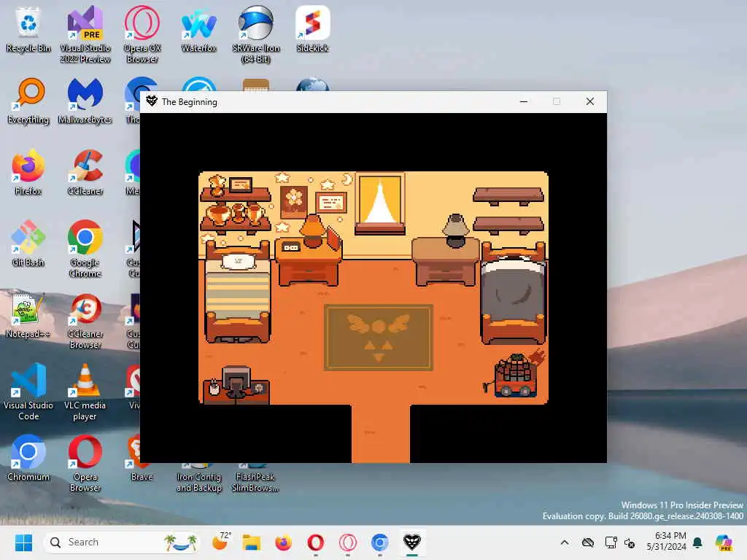Open Everything search shortcut

tap(28, 101)
